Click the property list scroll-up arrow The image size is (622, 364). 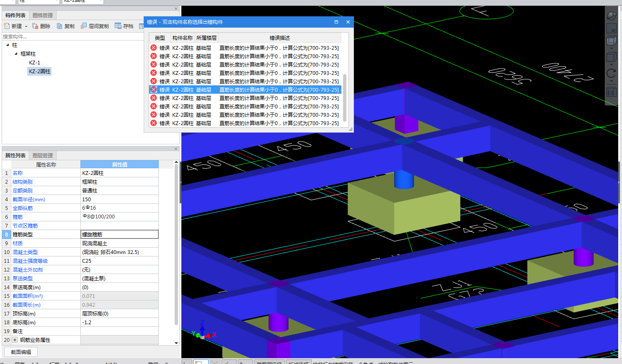(x=176, y=162)
